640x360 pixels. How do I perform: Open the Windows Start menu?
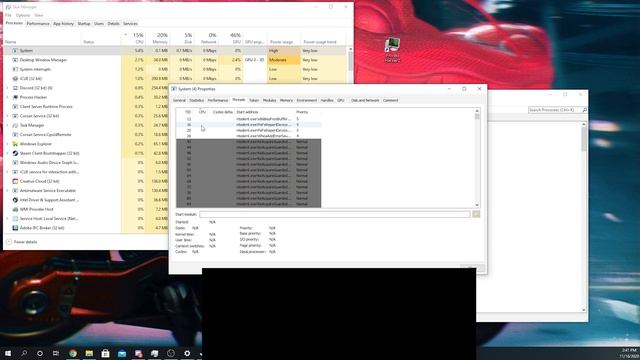pyautogui.click(x=8, y=353)
